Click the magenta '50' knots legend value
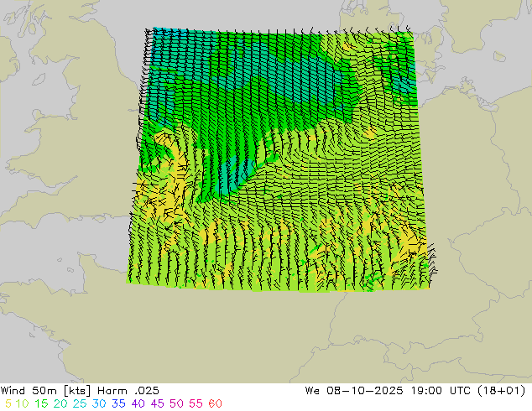532x411 pixels. click(176, 403)
